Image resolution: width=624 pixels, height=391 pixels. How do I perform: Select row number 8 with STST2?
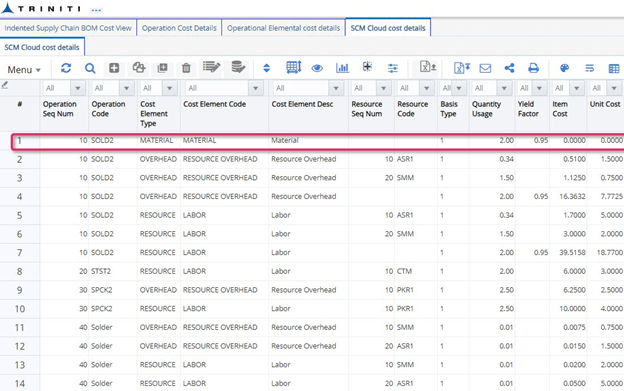coord(20,271)
